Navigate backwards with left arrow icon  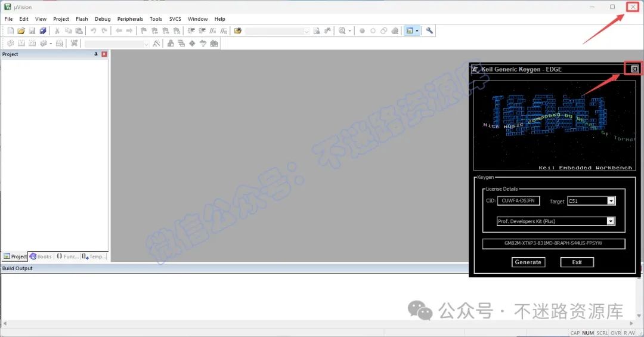[x=119, y=31]
